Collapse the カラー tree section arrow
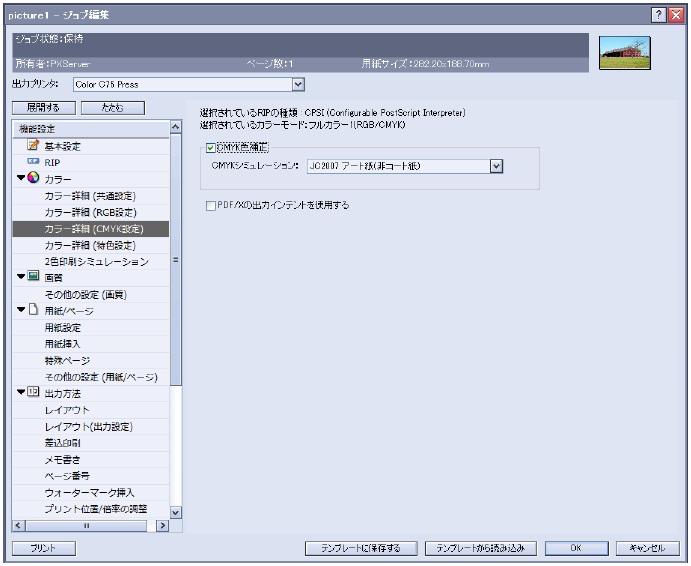 click(21, 179)
